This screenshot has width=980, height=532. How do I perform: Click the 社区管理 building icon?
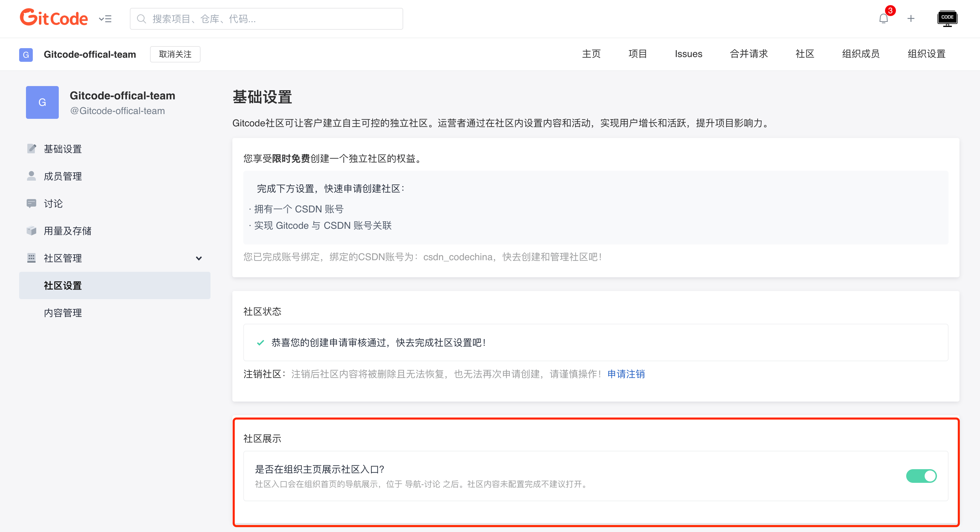click(x=31, y=258)
